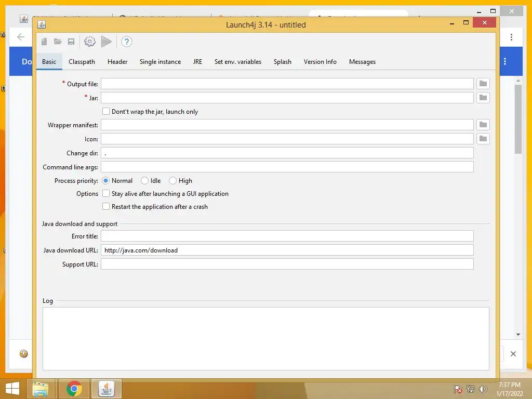Switch to the Basic tab

coord(49,62)
